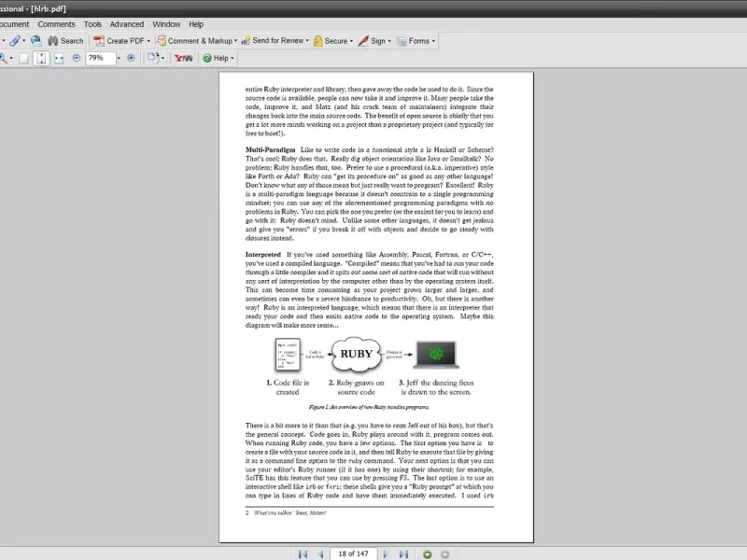Screen dimensions: 747x560
Task: Click the Create PDF icon
Action: tap(99, 41)
